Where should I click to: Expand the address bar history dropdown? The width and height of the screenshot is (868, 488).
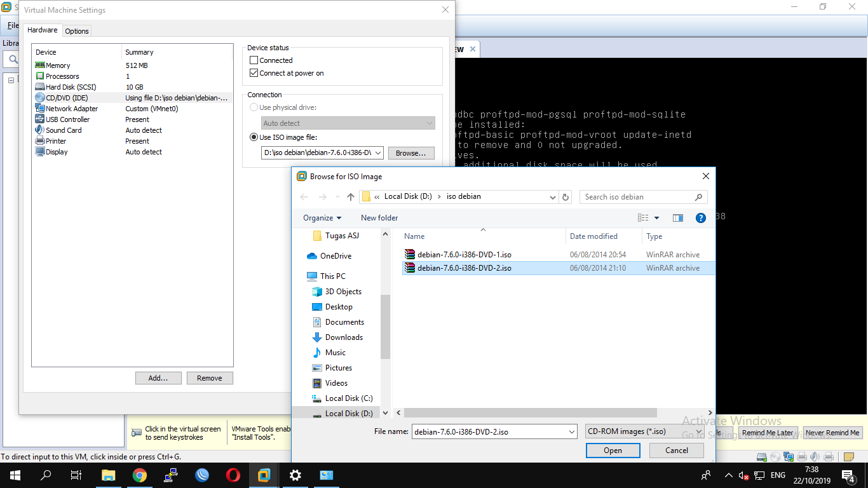[553, 197]
